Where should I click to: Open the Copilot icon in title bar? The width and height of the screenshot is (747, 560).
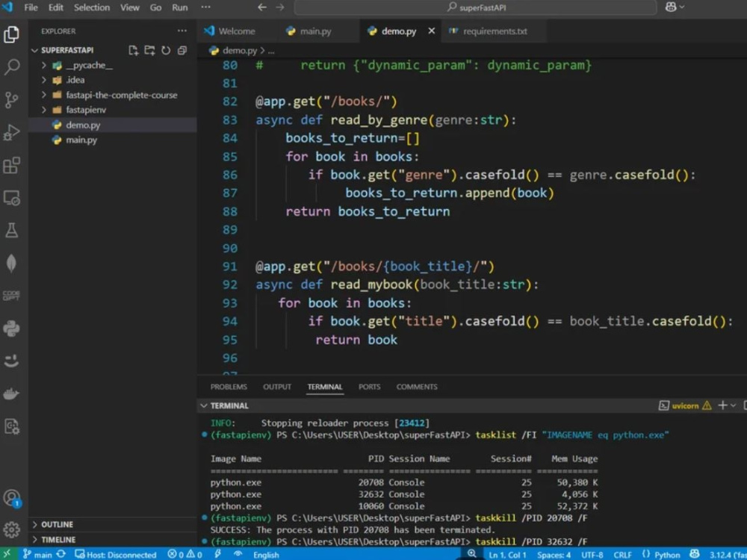coord(671,7)
